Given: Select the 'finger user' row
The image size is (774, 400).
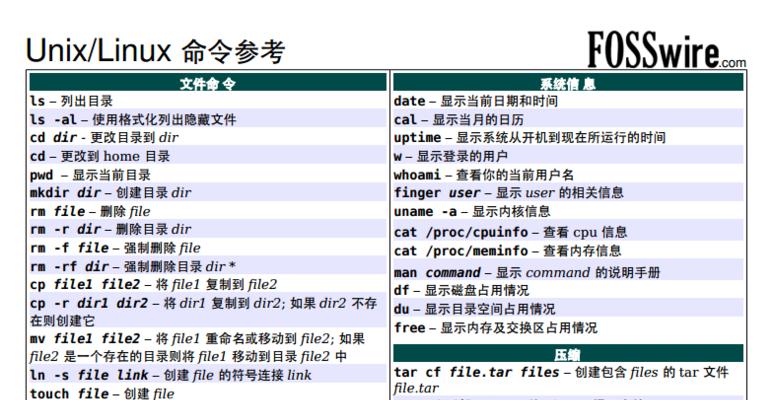Looking at the screenshot, I should tap(568, 193).
